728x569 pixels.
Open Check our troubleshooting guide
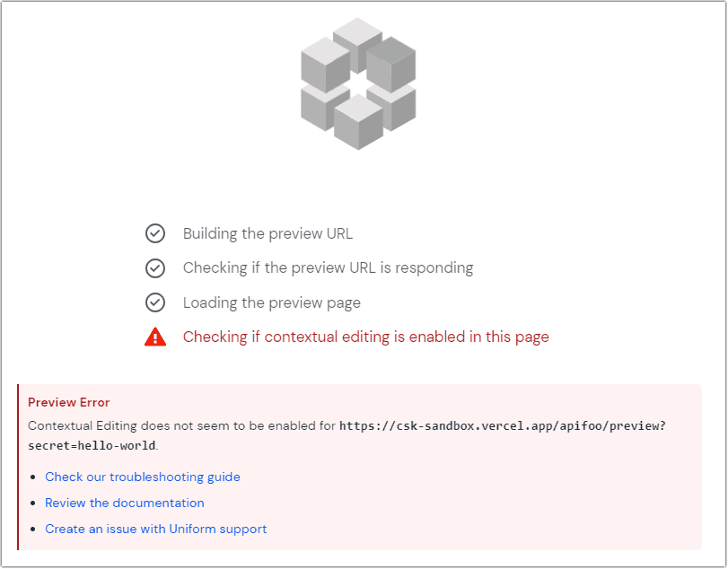tap(142, 477)
